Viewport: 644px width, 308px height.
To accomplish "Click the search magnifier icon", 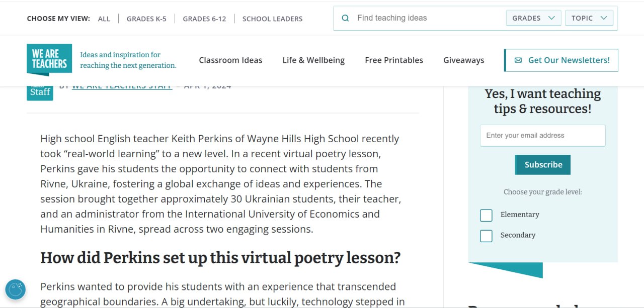I will tap(345, 18).
